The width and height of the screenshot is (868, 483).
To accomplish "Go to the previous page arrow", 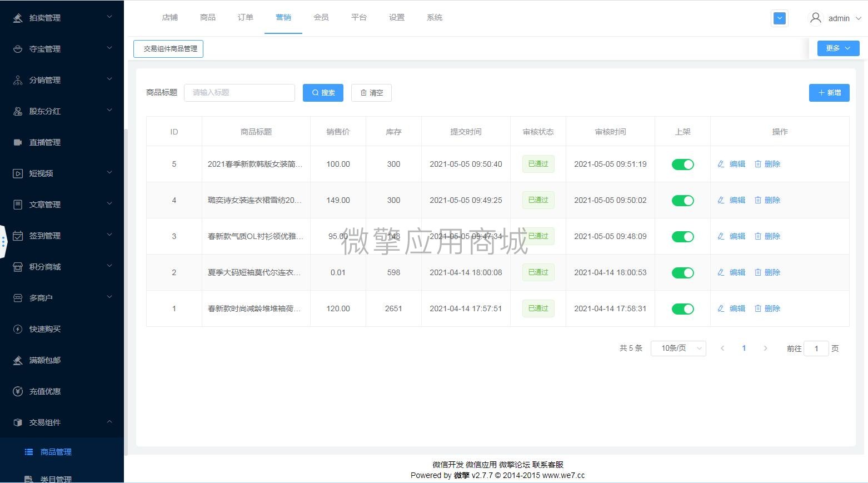I will pos(722,348).
